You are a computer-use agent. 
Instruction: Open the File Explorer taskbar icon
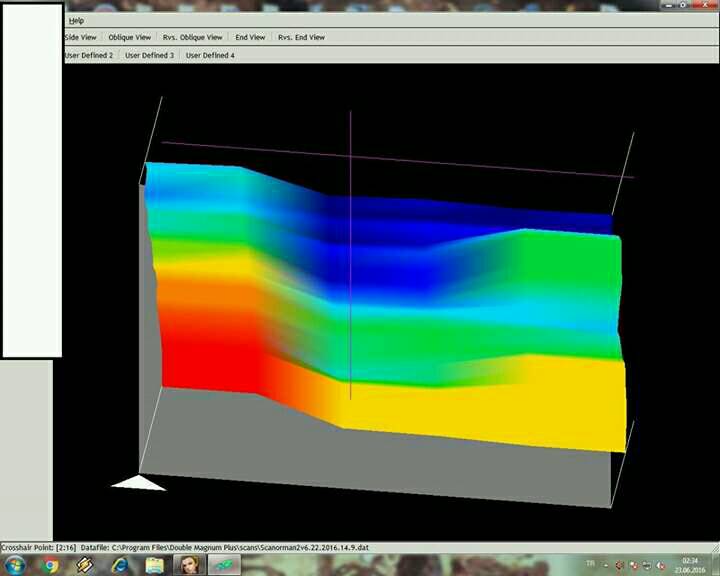coord(154,565)
